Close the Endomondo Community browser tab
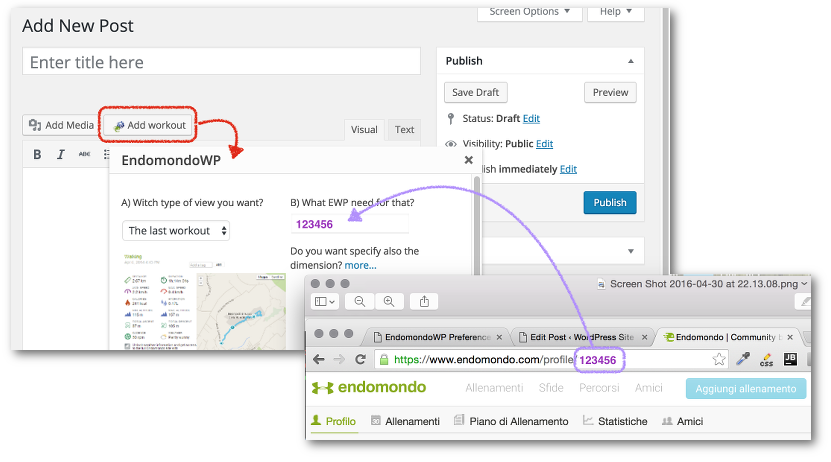The height and width of the screenshot is (462, 831). pos(790,337)
